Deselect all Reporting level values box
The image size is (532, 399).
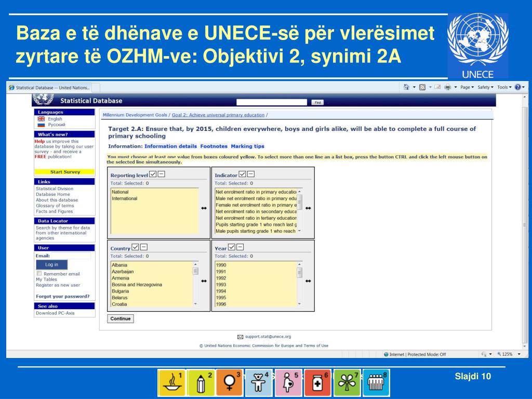[x=161, y=175]
